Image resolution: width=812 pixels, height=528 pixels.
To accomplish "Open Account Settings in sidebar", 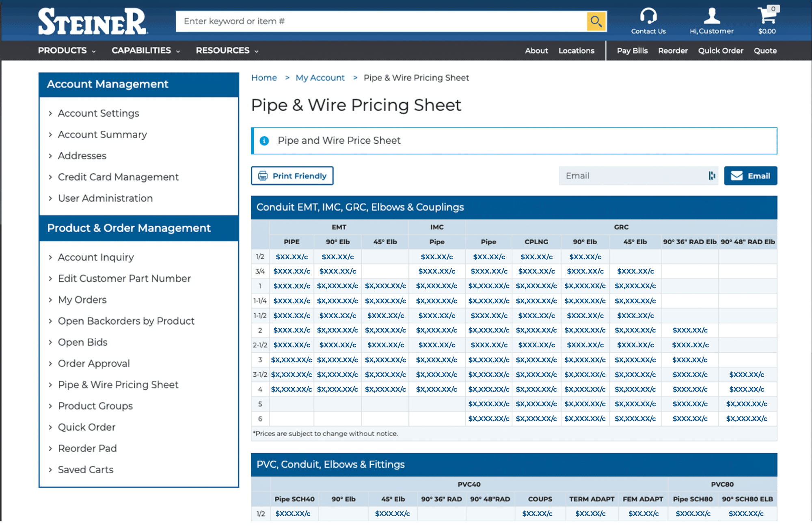I will click(98, 113).
